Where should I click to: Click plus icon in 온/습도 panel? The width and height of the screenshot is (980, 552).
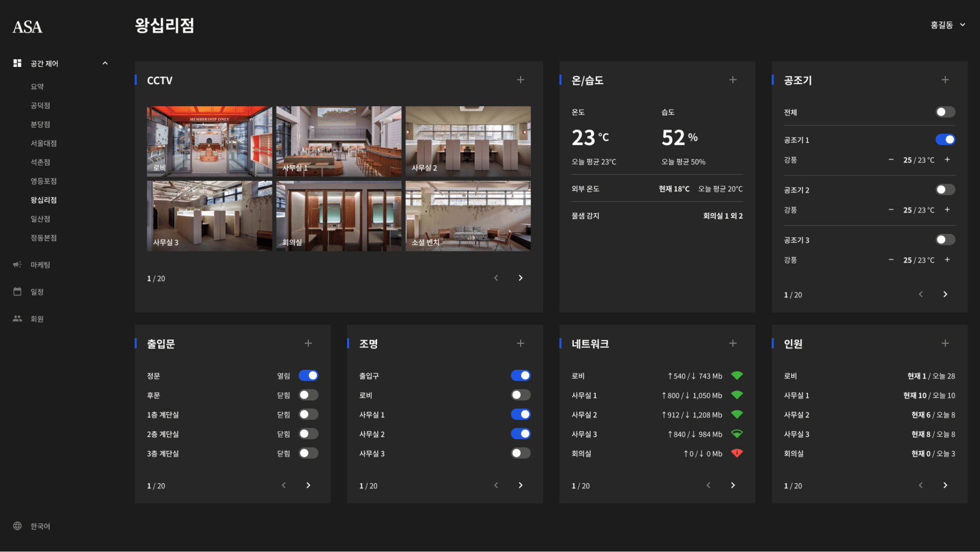click(733, 80)
